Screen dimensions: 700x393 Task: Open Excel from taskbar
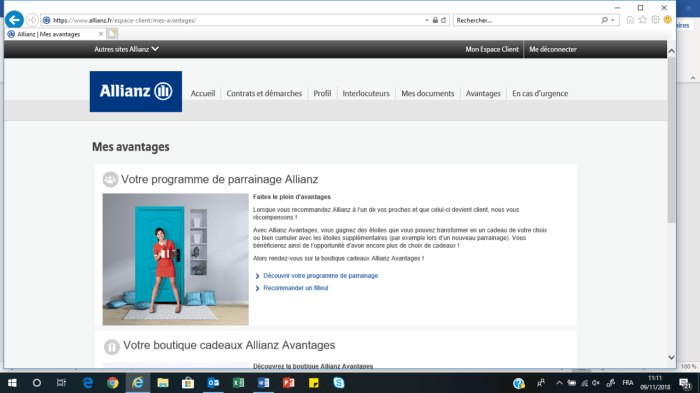(238, 383)
